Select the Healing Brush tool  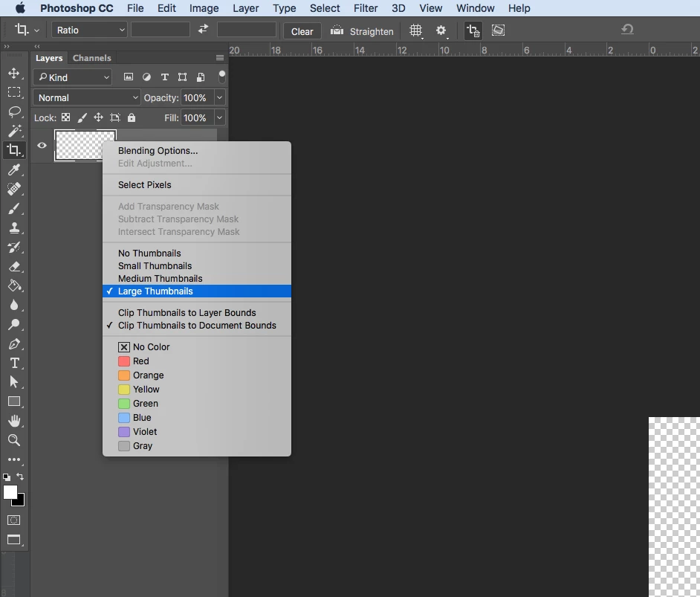tap(14, 189)
